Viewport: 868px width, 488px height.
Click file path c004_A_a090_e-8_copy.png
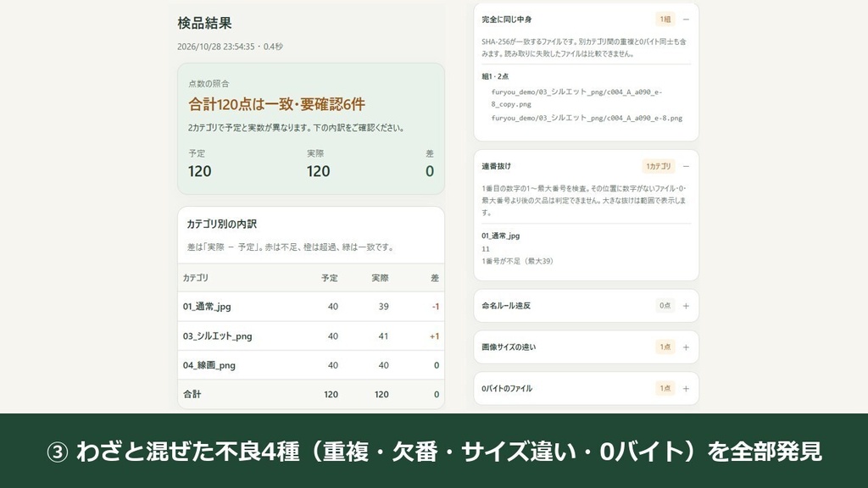[576, 98]
